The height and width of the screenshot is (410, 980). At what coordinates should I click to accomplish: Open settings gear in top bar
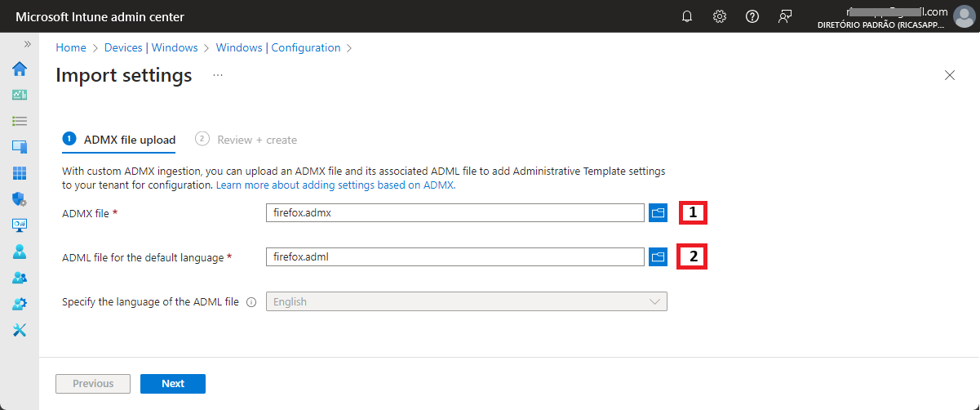pos(720,16)
